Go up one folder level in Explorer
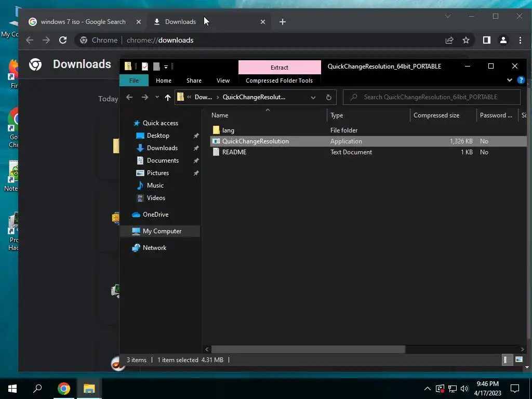Screen dimensions: 532x399 [x=168, y=97]
